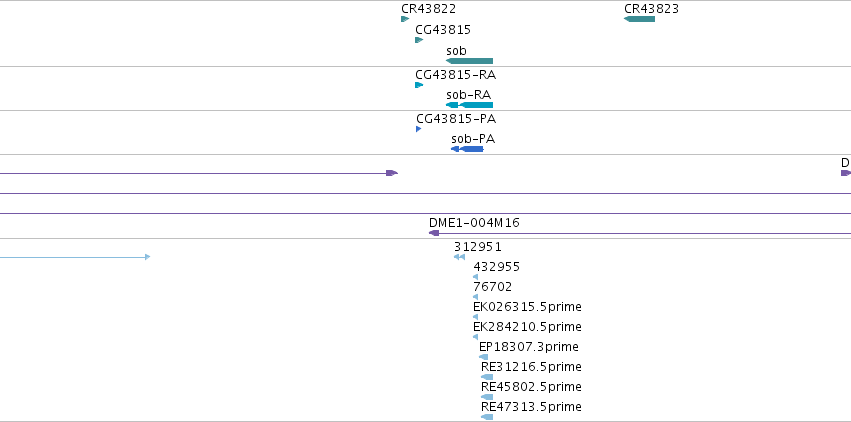Click the sob-RA label

[468, 95]
